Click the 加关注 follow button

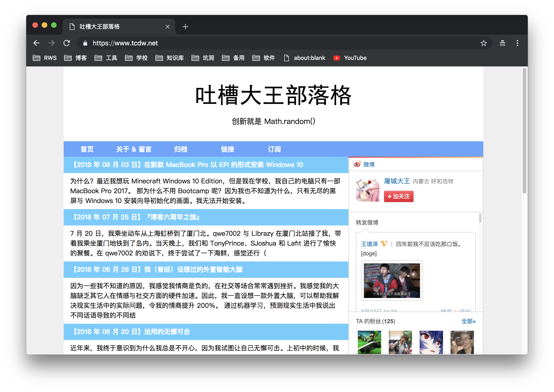pyautogui.click(x=398, y=196)
